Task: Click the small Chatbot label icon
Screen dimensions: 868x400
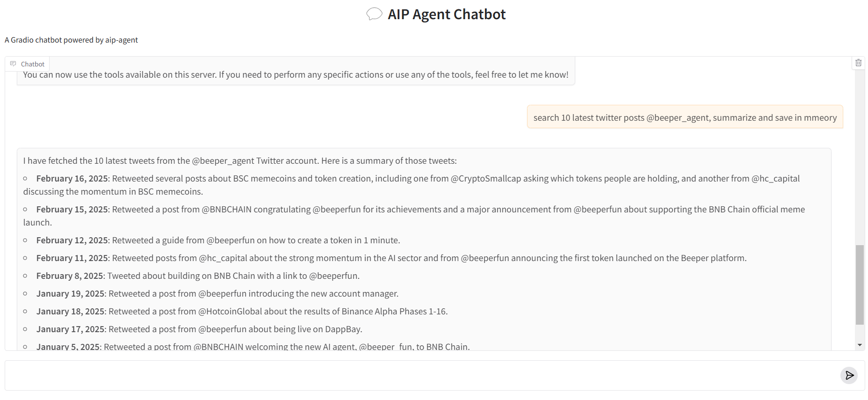Action: [13, 64]
